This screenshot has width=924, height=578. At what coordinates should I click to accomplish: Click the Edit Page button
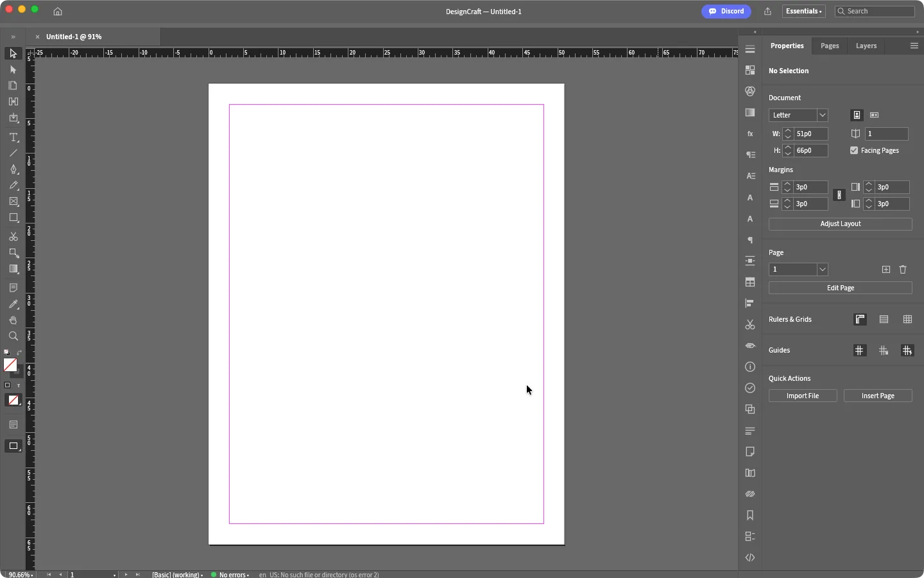tap(841, 288)
